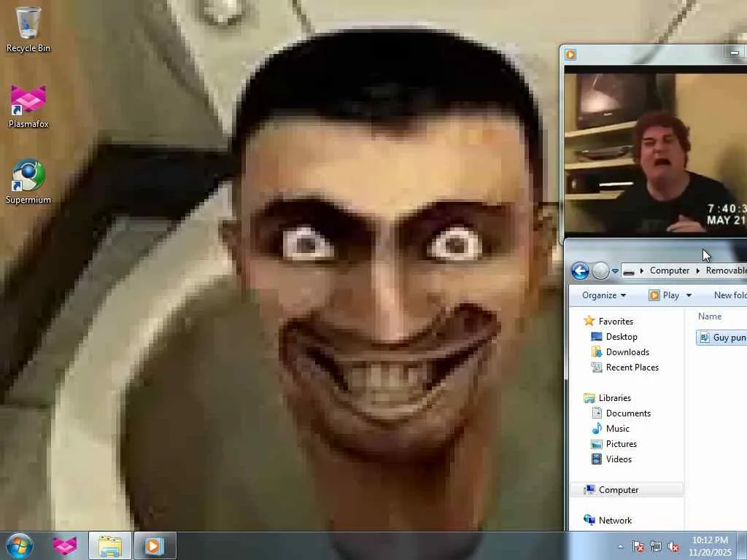Click the Plasmafox taskbar icon
The image size is (747, 560).
(65, 545)
